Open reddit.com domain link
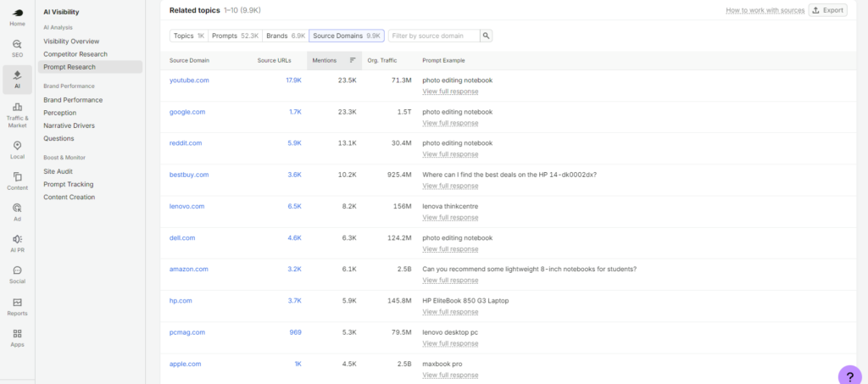 186,142
